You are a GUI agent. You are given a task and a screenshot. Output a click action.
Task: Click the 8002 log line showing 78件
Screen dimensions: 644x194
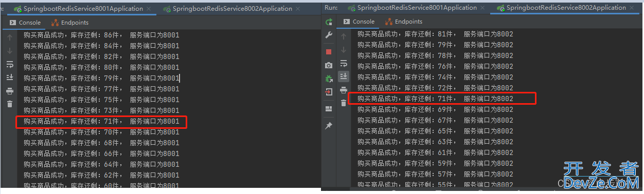435,55
